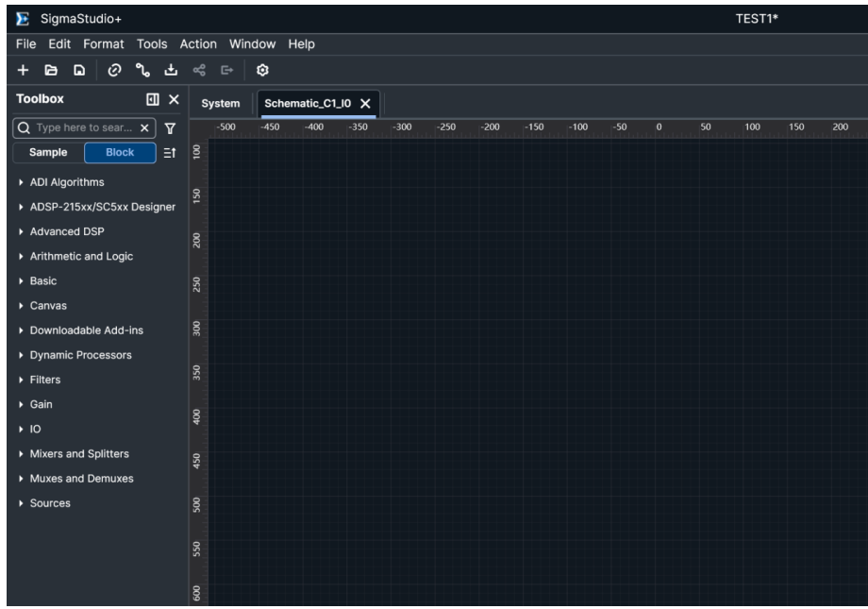Open the Edit menu

[59, 44]
